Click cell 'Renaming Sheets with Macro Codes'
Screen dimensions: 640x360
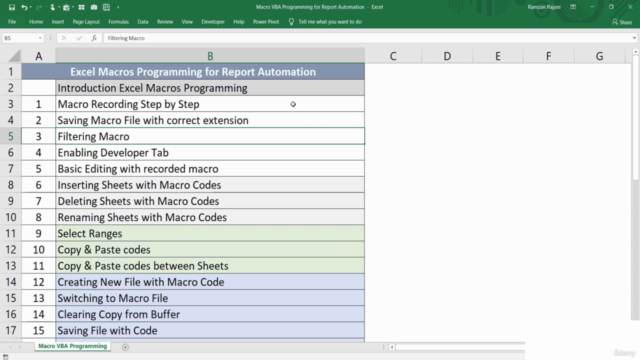(x=210, y=217)
